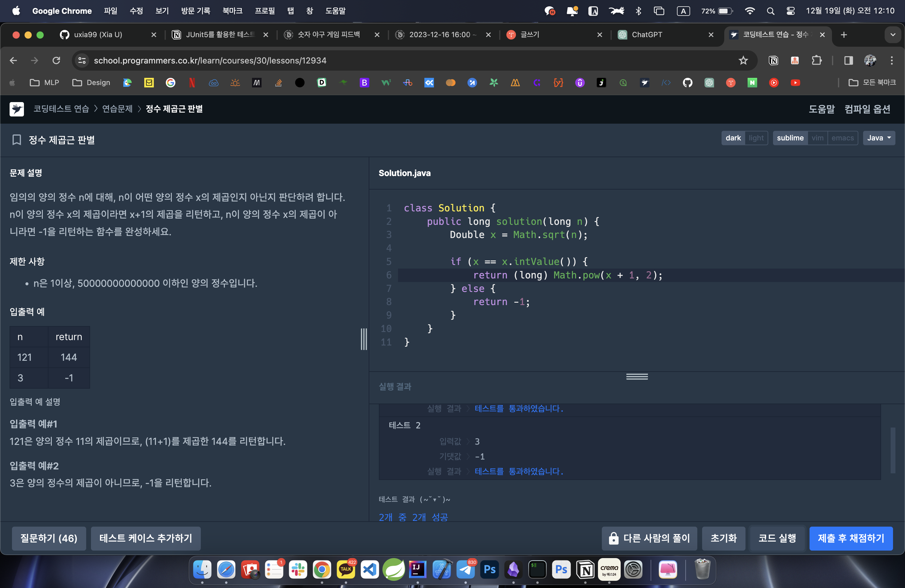
Task: Click the Notion extension icon in the toolbar
Action: tap(773, 60)
